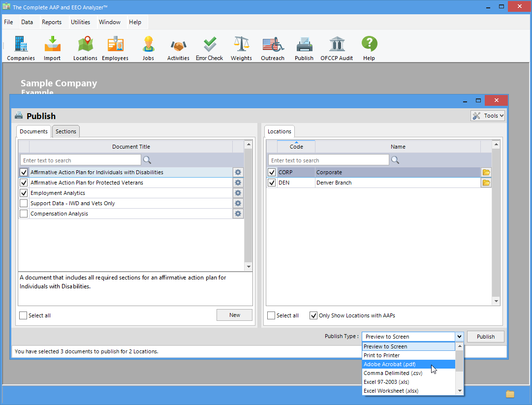Open the Reports menu
The width and height of the screenshot is (532, 405).
coord(52,22)
